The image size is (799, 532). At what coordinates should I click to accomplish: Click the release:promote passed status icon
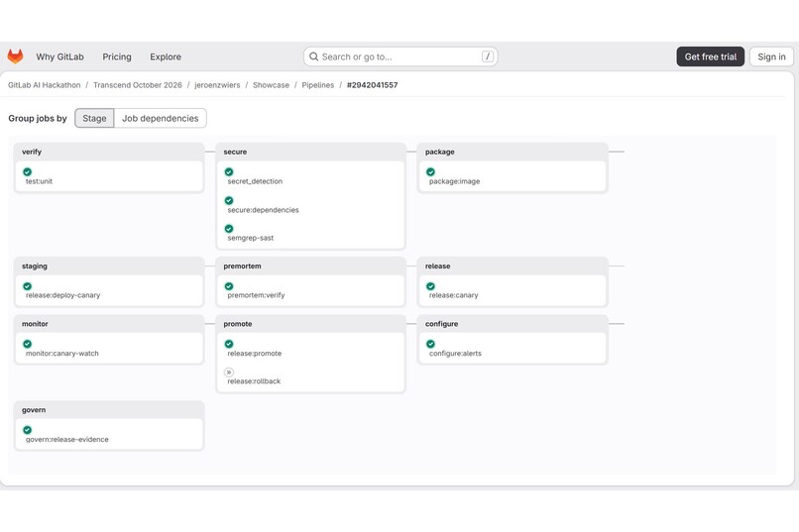click(229, 344)
